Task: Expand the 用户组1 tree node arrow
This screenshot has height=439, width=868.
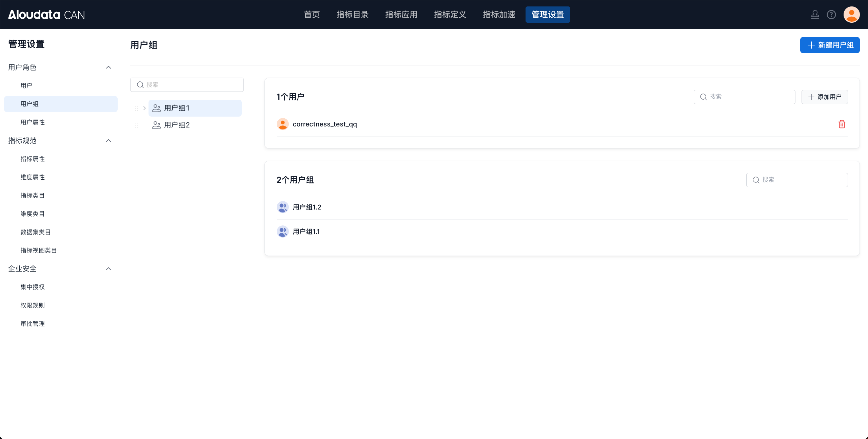Action: click(x=144, y=108)
